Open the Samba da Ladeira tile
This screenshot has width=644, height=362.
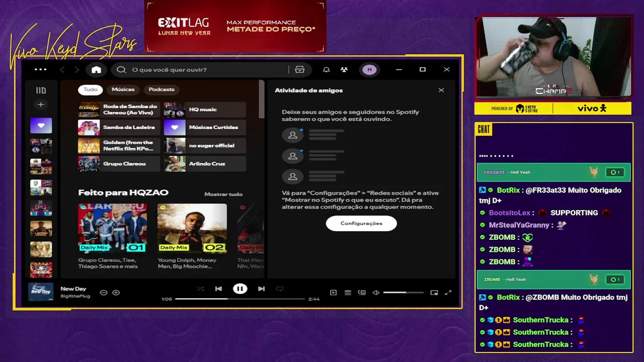tap(119, 127)
